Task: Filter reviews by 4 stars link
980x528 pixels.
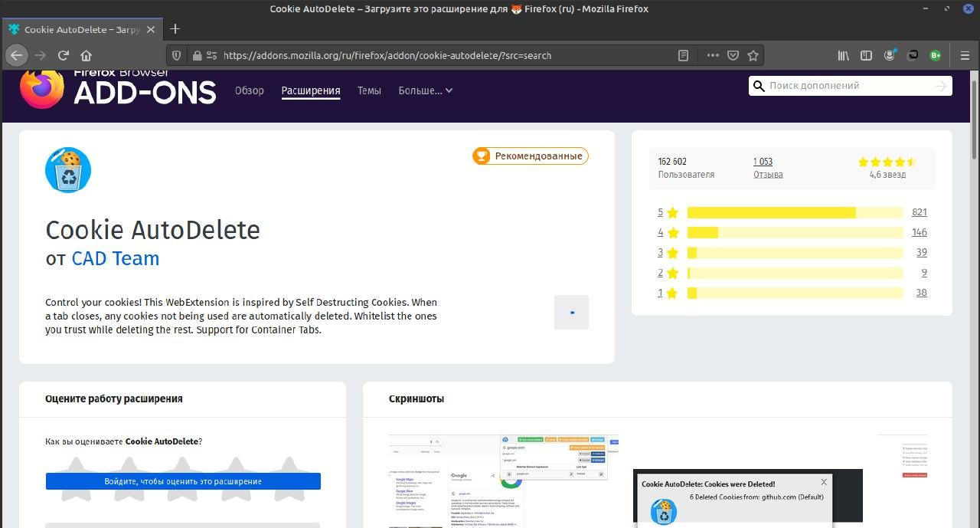Action: point(668,232)
